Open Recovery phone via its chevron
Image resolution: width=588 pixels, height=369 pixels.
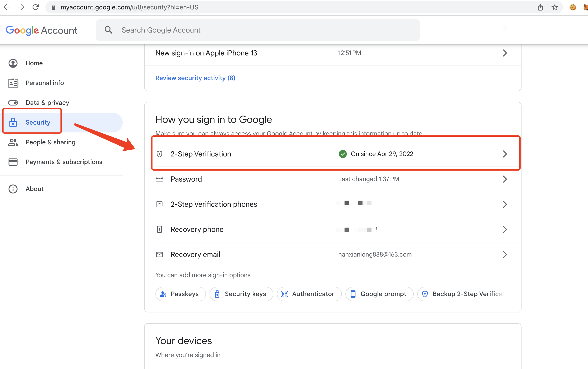point(505,229)
